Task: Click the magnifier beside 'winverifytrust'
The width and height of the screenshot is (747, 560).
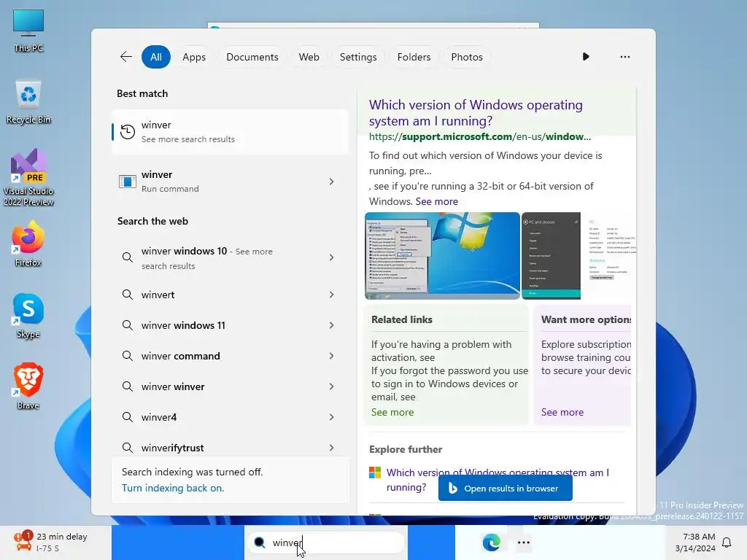Action: pos(127,448)
